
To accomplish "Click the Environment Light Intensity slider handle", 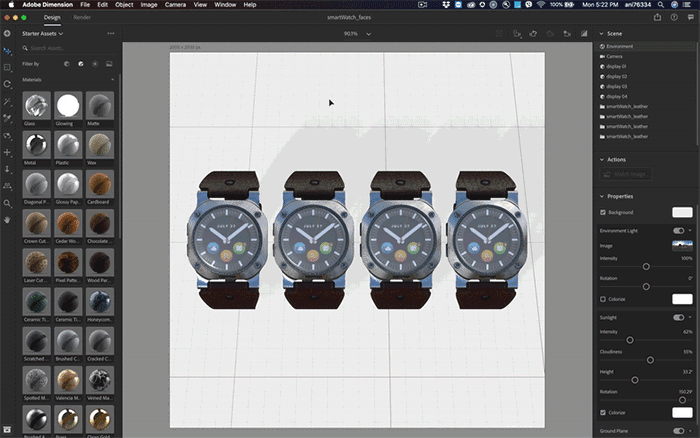I will pos(646,267).
